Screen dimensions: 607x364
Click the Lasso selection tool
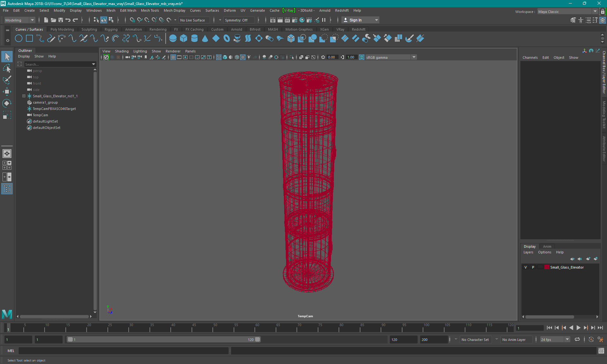click(7, 79)
